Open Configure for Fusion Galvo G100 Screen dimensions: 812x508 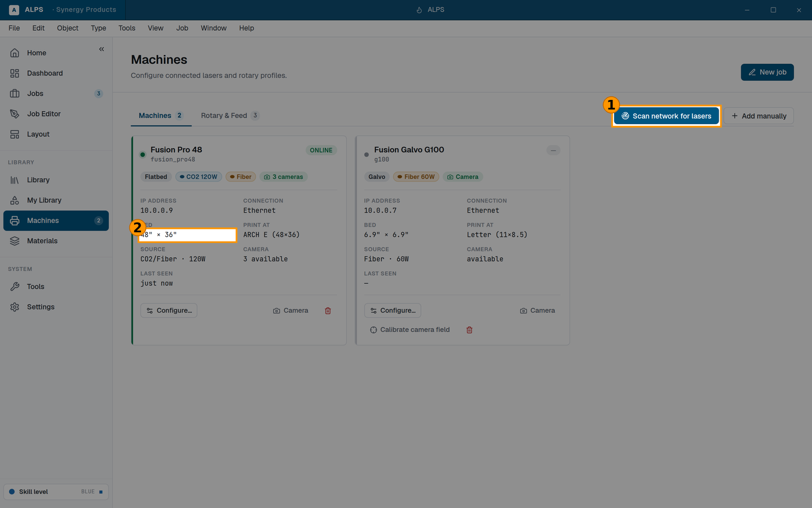click(393, 311)
